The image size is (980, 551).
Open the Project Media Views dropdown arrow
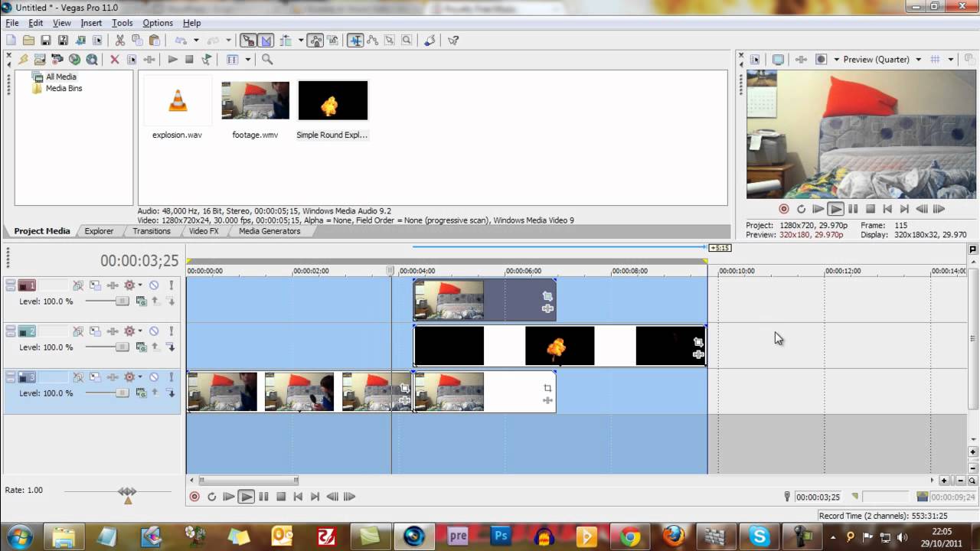pos(247,59)
